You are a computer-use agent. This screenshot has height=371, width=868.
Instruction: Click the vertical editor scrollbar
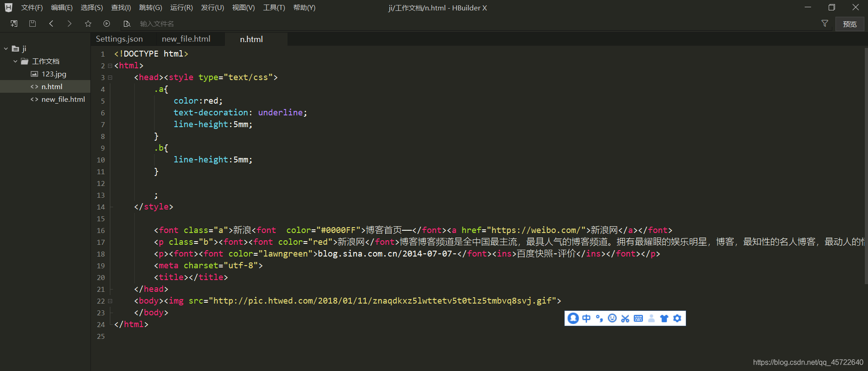[x=866, y=166]
